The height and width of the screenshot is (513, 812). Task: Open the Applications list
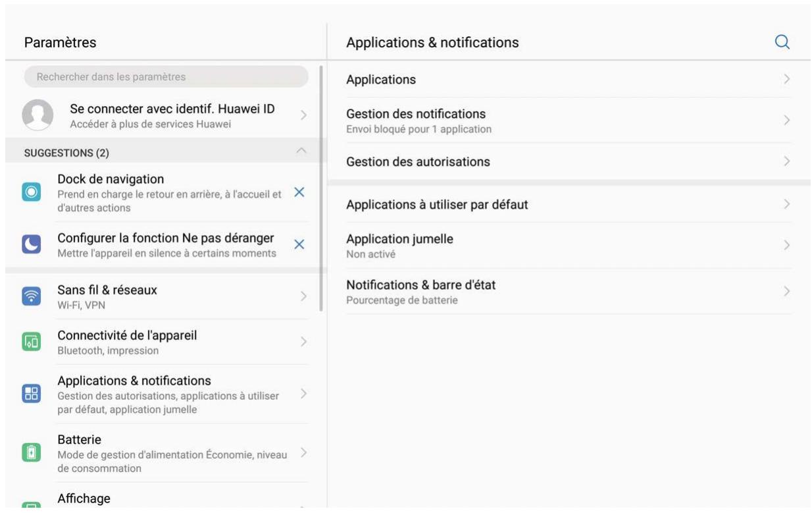tap(566, 79)
